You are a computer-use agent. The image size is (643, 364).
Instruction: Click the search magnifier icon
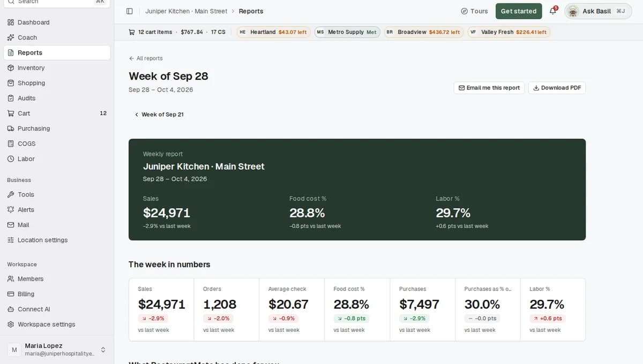pos(11,2)
